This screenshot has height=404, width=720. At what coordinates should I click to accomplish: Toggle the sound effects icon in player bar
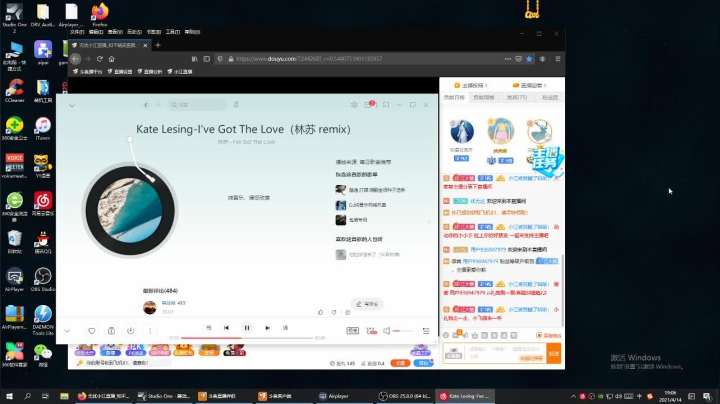[x=371, y=331]
